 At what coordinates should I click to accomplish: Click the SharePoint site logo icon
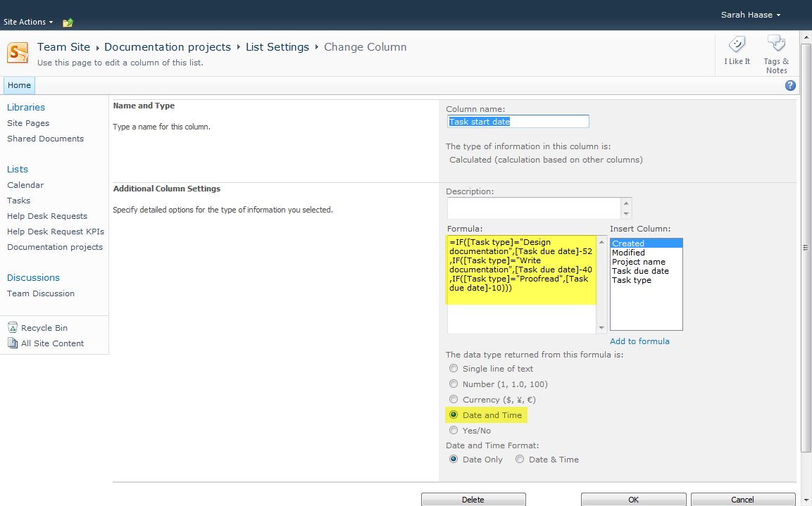click(x=18, y=53)
